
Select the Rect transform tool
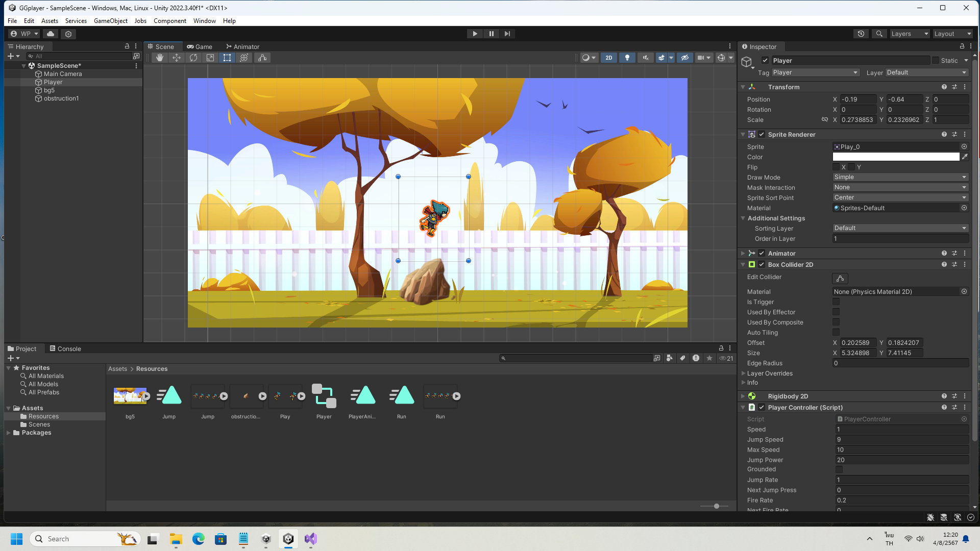pos(227,58)
